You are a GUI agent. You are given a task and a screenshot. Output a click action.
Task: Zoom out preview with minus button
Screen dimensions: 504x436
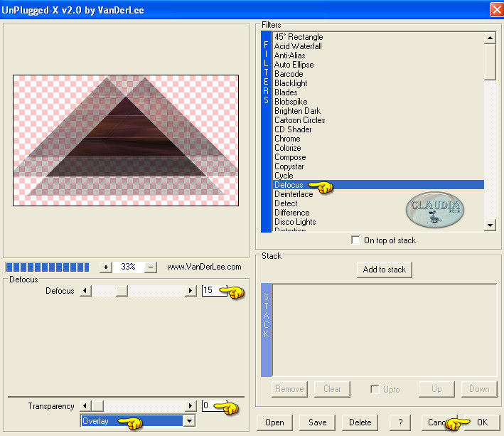coord(151,267)
